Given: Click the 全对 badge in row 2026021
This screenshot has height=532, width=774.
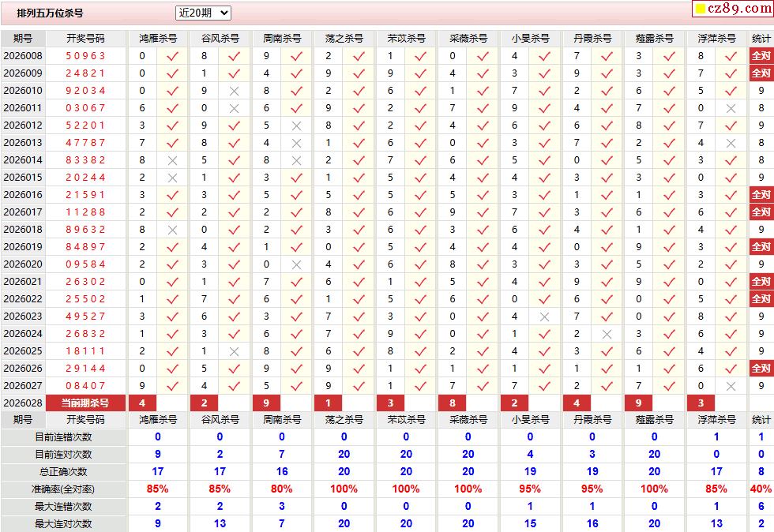Looking at the screenshot, I should pyautogui.click(x=761, y=281).
